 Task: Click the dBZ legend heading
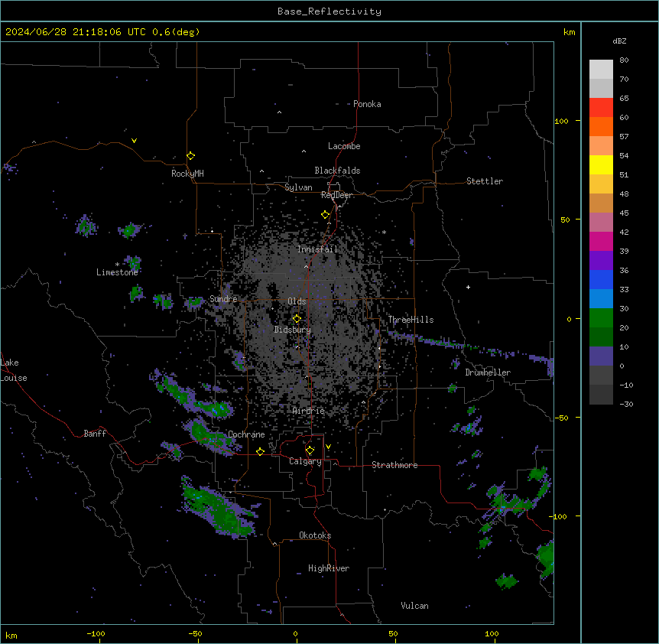tap(619, 41)
